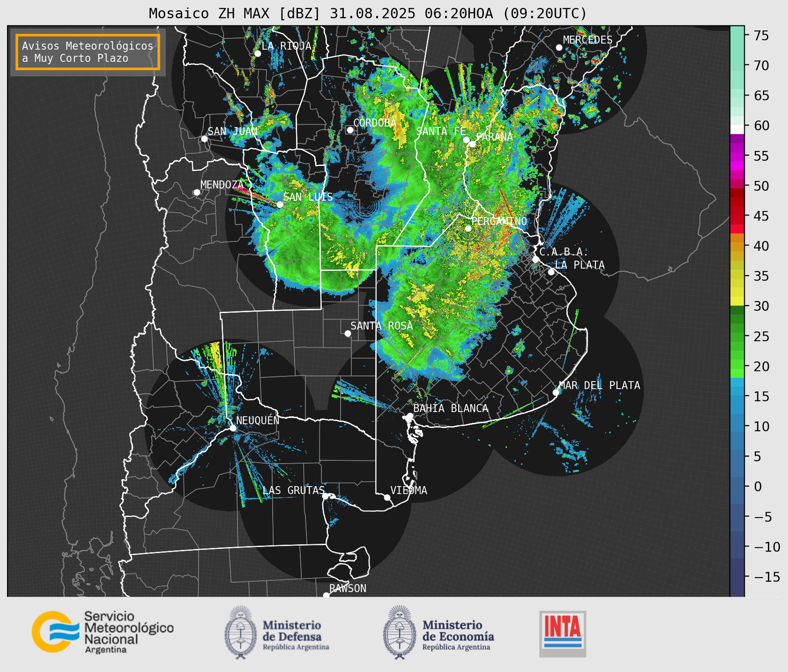Click the Bahía Blanca city marker dot

(x=410, y=416)
